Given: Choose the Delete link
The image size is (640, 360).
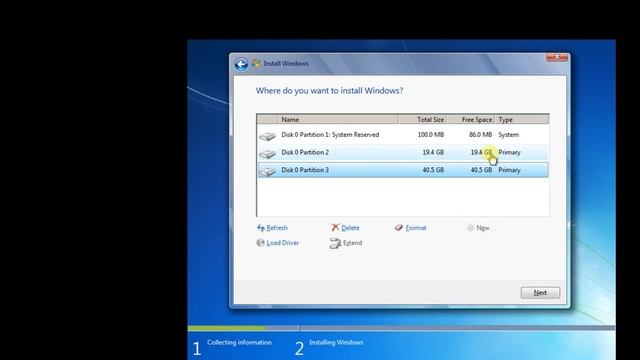Looking at the screenshot, I should (350, 228).
